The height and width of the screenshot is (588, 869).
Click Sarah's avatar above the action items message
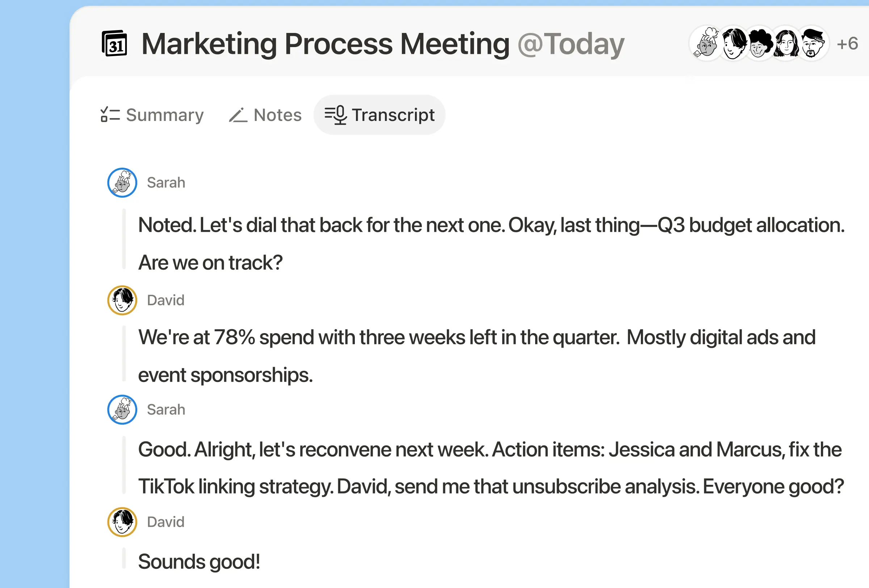(122, 410)
